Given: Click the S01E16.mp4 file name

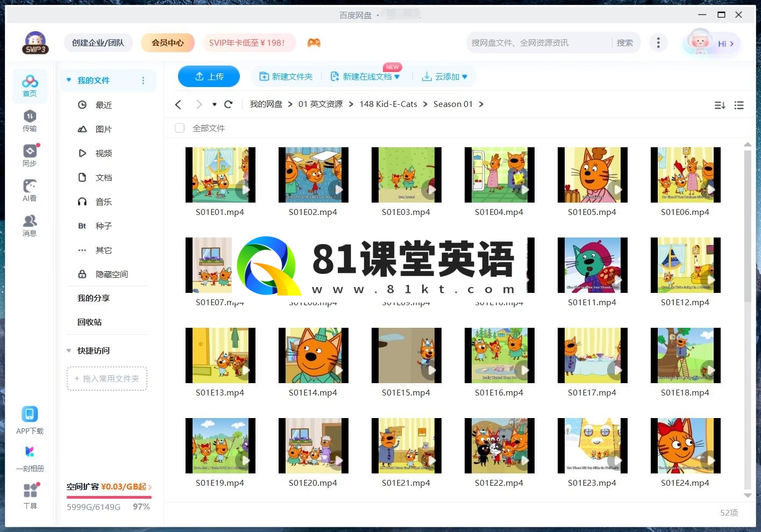Looking at the screenshot, I should [499, 393].
